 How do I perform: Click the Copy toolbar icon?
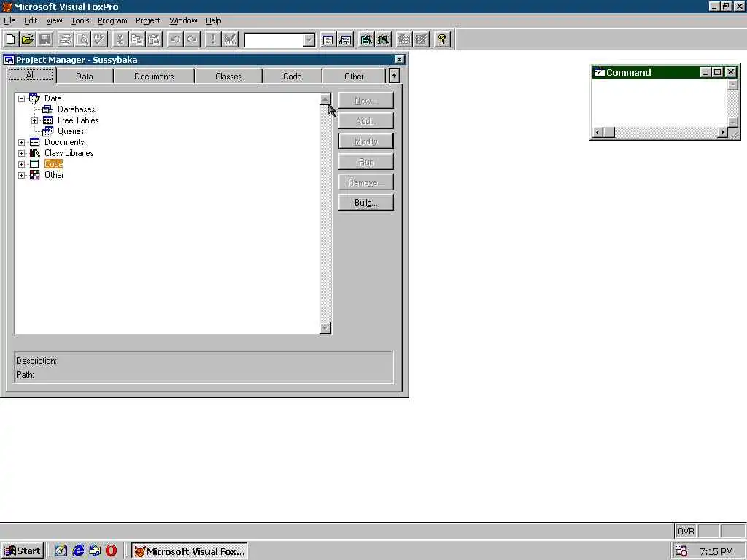(137, 39)
